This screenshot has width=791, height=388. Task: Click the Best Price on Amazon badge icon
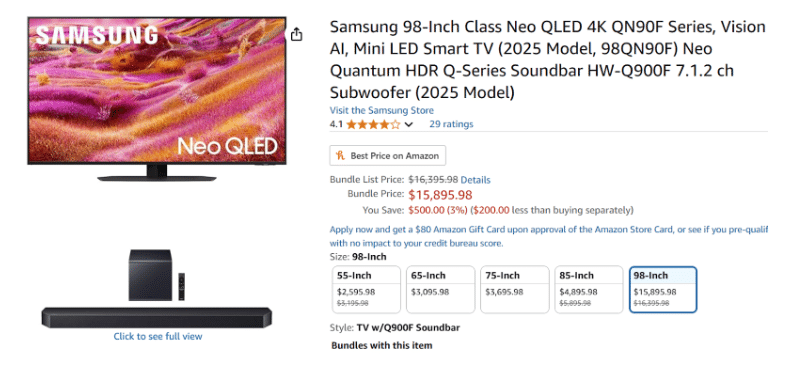click(341, 155)
